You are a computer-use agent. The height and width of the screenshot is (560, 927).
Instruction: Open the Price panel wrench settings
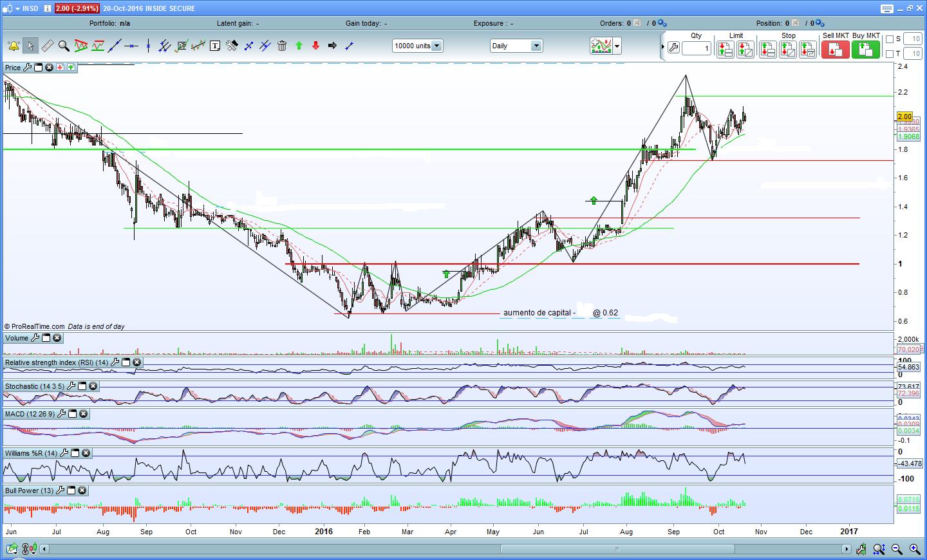(27, 68)
